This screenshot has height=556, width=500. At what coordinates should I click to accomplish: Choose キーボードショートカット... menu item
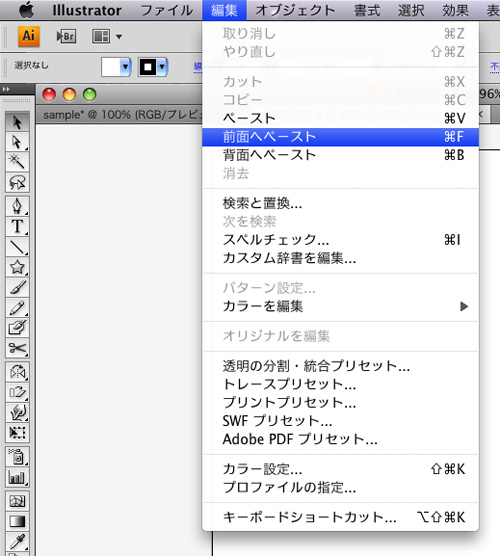click(x=340, y=517)
